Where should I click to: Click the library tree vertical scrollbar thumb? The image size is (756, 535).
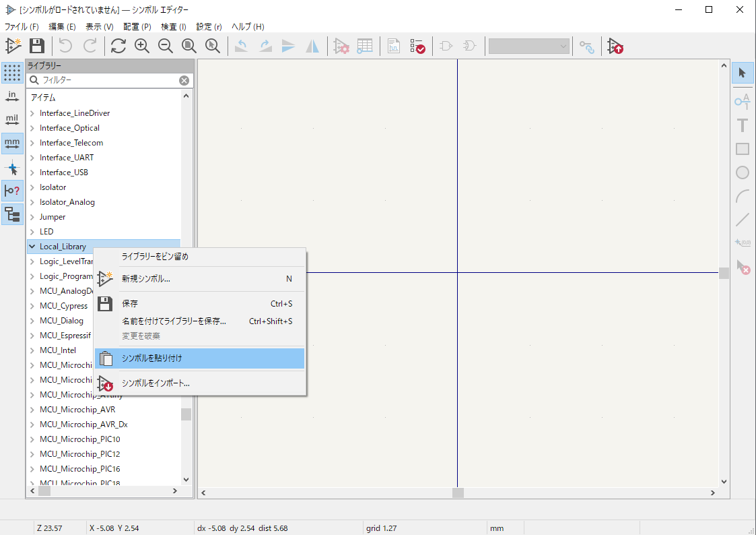(x=186, y=414)
